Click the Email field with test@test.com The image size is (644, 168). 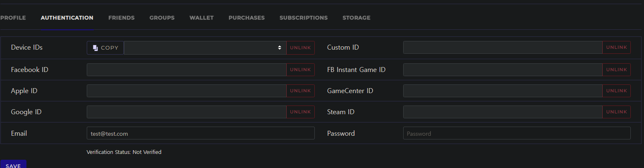(x=200, y=133)
